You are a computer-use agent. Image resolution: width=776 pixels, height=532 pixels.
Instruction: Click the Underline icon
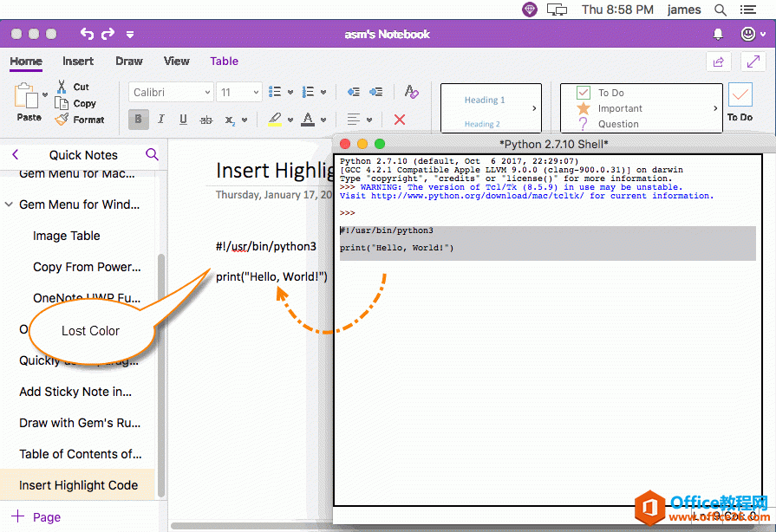(x=182, y=119)
